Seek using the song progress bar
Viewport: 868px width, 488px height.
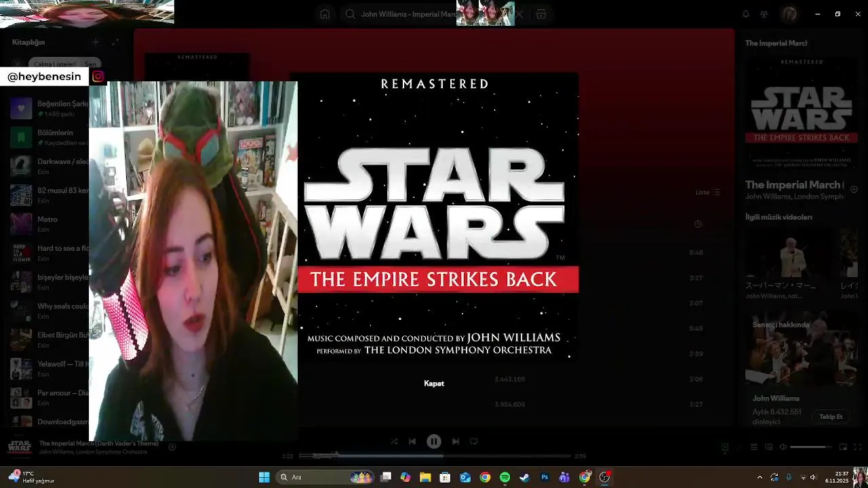point(434,456)
